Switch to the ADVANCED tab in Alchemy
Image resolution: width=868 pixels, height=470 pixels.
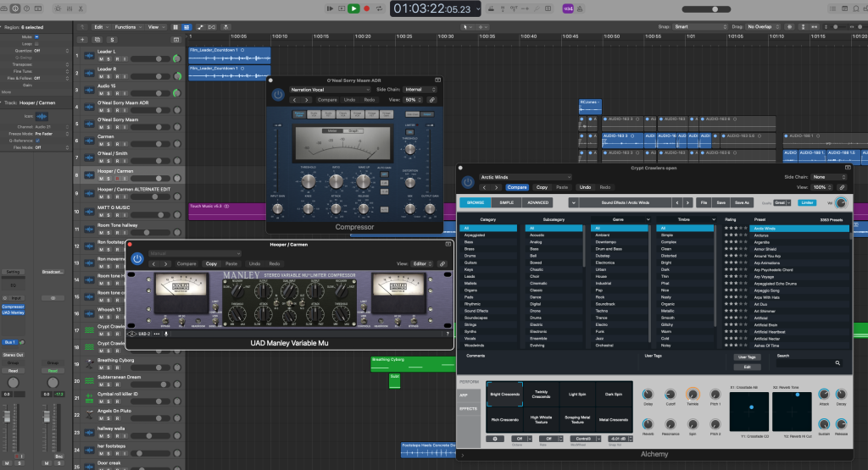pos(538,203)
